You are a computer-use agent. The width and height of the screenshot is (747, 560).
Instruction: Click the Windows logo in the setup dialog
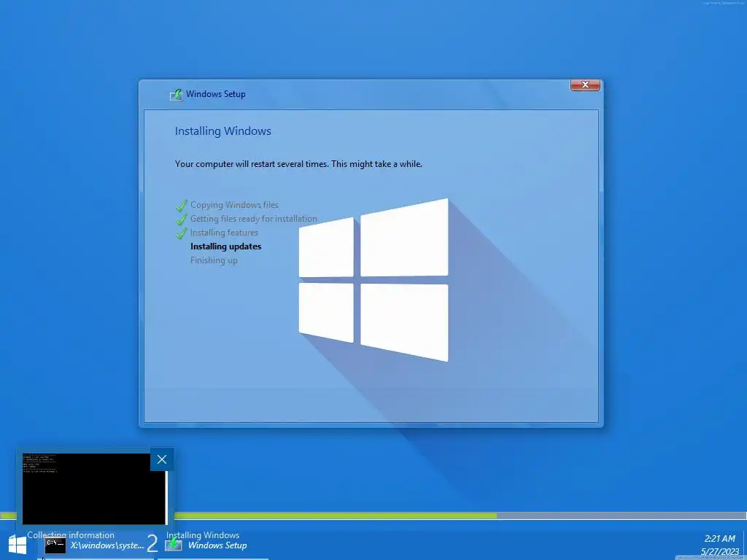373,280
